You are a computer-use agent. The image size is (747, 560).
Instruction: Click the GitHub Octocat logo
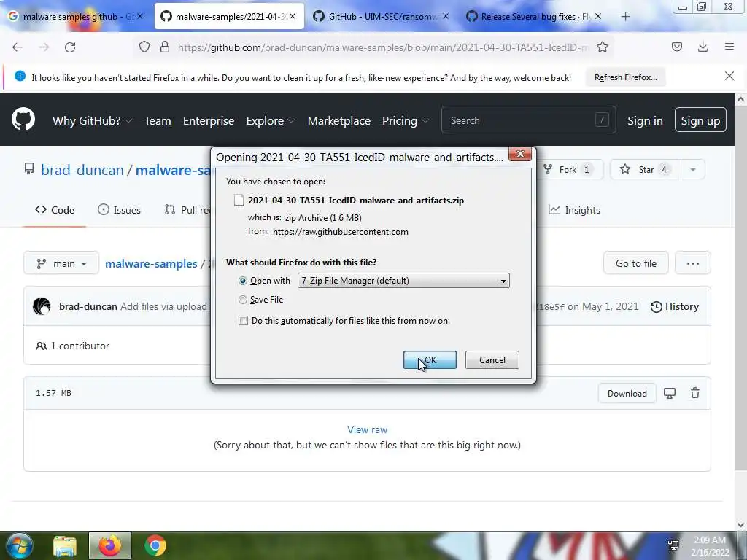click(x=23, y=120)
